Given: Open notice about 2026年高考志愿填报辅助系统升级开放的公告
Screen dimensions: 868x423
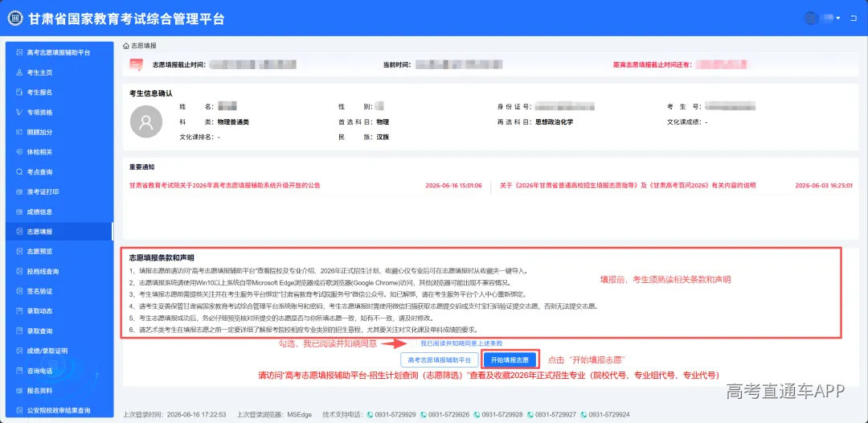Looking at the screenshot, I should pyautogui.click(x=225, y=186).
